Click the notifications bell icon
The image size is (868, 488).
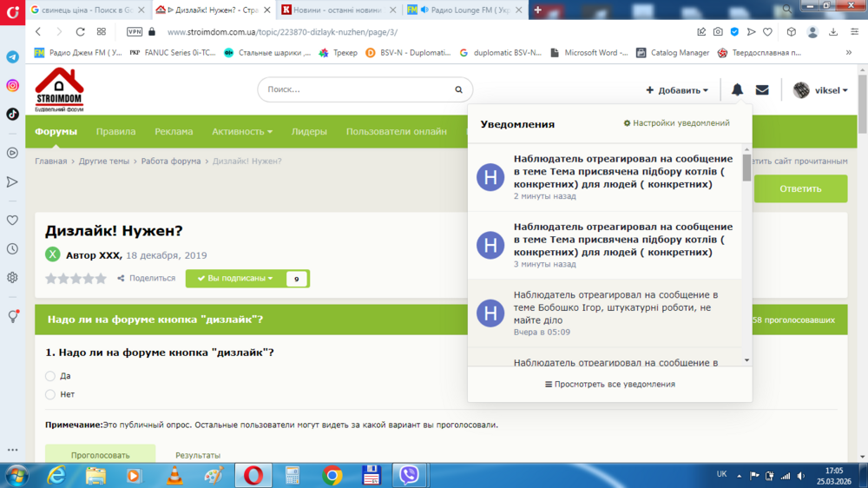point(737,89)
